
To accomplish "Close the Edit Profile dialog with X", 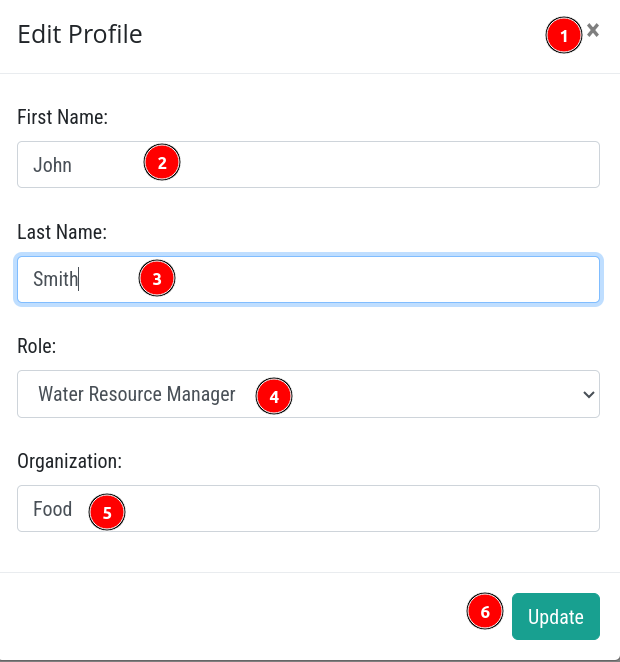I will (593, 30).
